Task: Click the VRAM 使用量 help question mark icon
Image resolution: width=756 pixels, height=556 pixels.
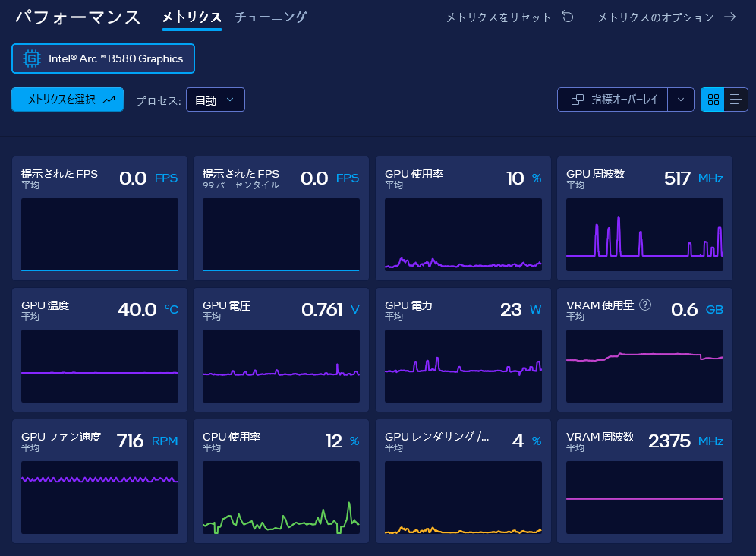Action: pos(645,305)
